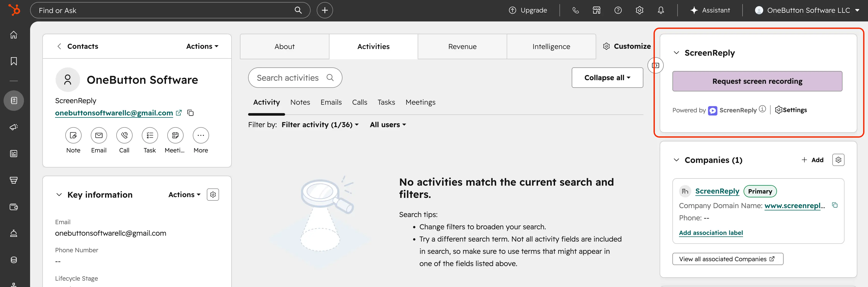Open the Data Management database sidebar icon
Viewport: 868px width, 287px height.
(x=14, y=260)
